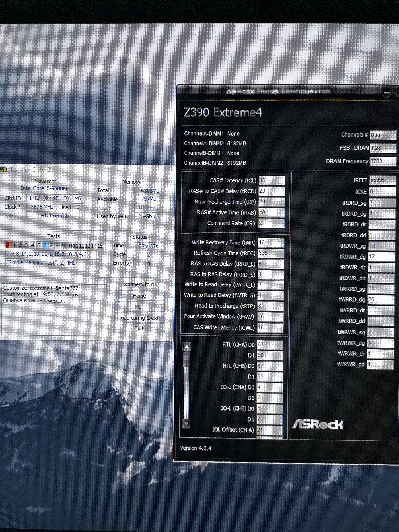Click the Refresh Cycle Time (tRFC) field
The width and height of the screenshot is (399, 532).
[271, 253]
